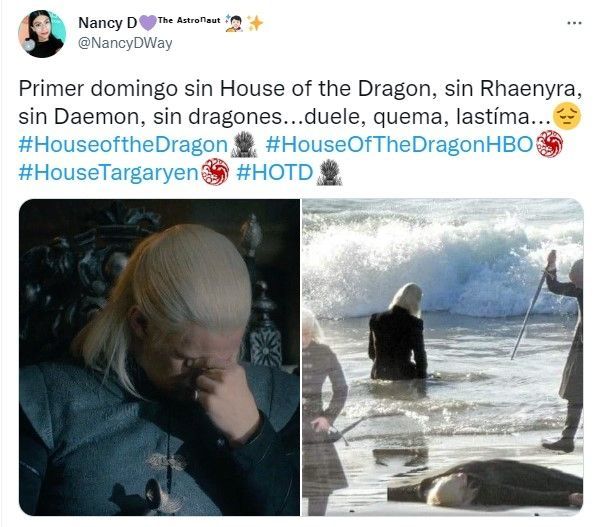The height and width of the screenshot is (527, 600).
Task: Click the purple heart emoji in display name
Action: click(x=147, y=23)
